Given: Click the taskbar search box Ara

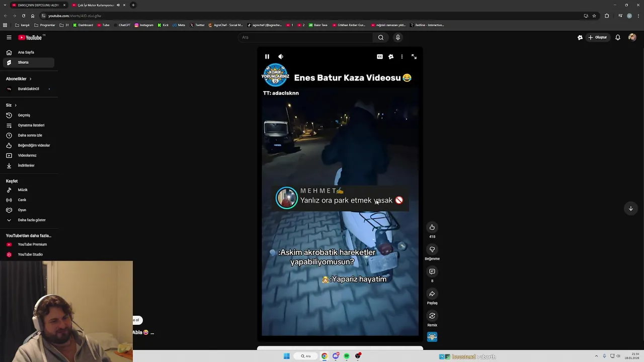Looking at the screenshot, I should (306, 356).
